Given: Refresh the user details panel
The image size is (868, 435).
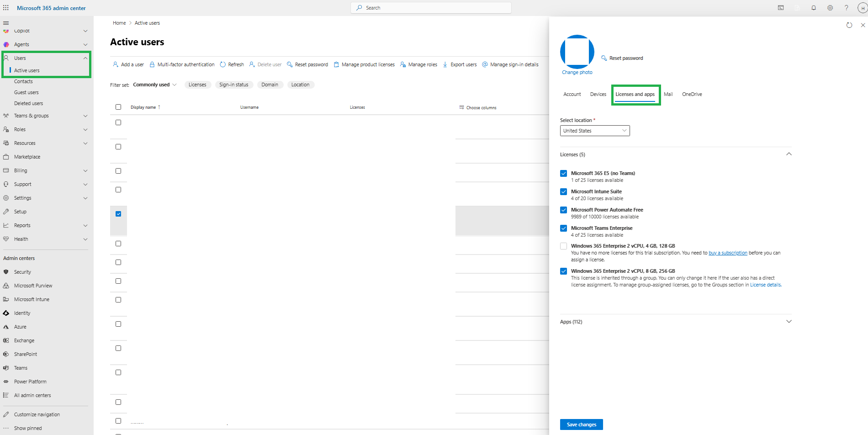Looking at the screenshot, I should tap(849, 25).
